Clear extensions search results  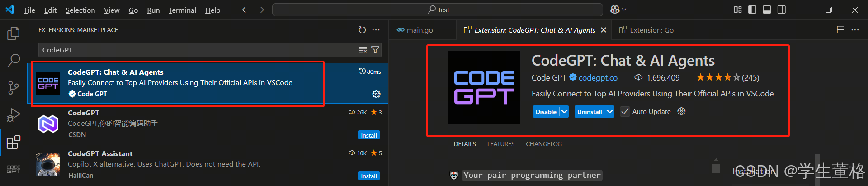[363, 50]
